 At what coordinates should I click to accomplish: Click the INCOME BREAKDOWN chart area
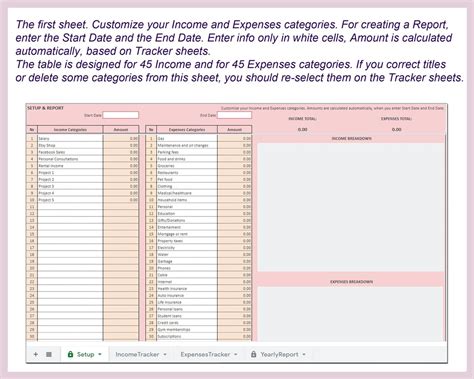(351, 207)
